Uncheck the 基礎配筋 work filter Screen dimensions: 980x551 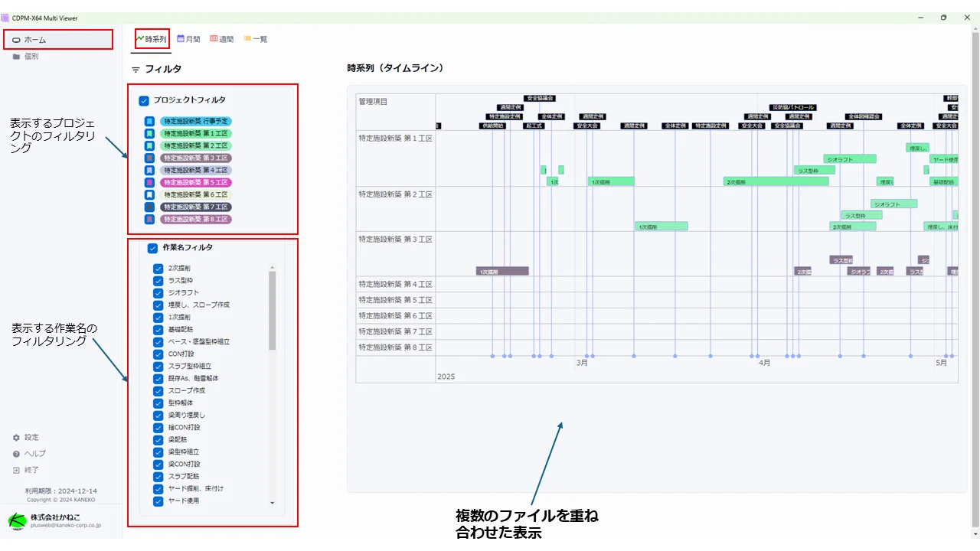click(158, 330)
